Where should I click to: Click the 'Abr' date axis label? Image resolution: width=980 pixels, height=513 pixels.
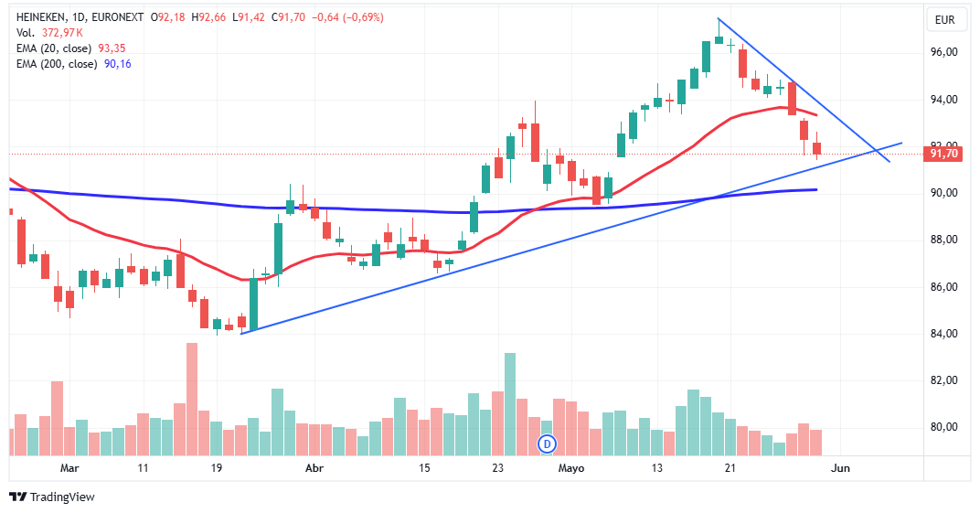(314, 468)
